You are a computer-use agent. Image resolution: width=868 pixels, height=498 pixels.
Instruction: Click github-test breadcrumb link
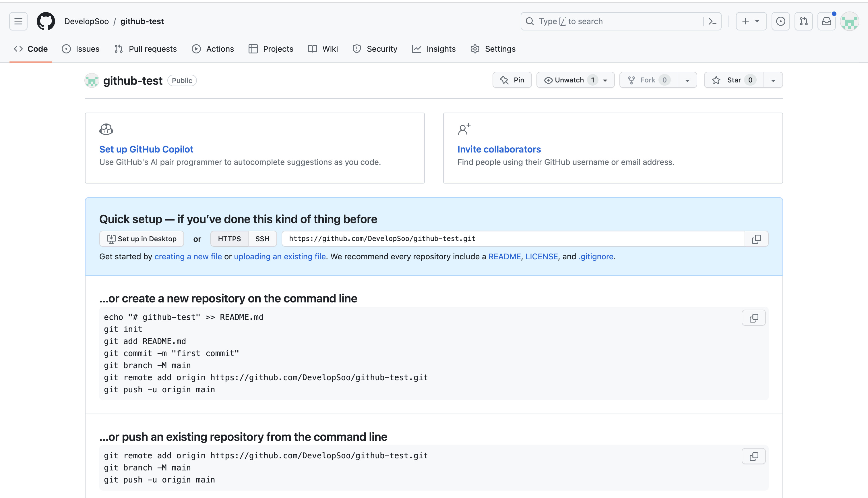142,21
